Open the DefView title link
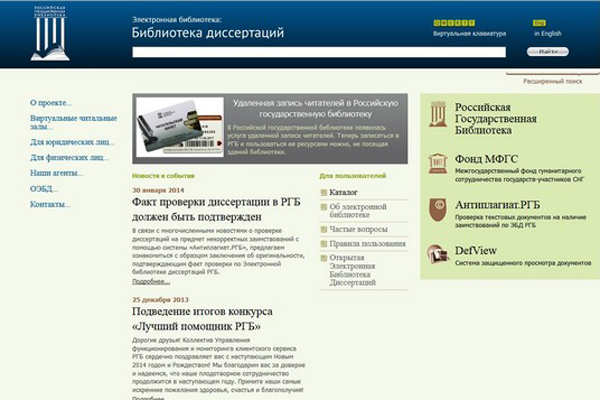600x400 pixels. click(476, 251)
